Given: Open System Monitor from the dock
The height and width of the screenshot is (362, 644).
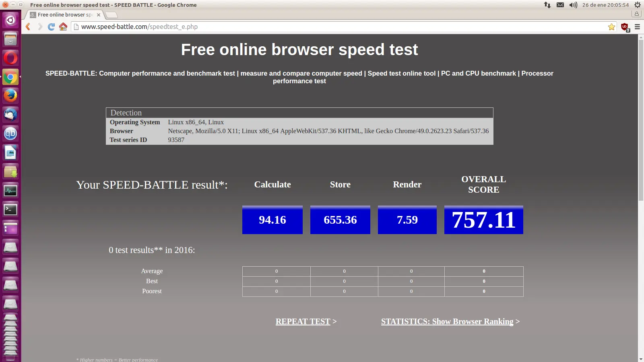Looking at the screenshot, I should click(x=10, y=191).
